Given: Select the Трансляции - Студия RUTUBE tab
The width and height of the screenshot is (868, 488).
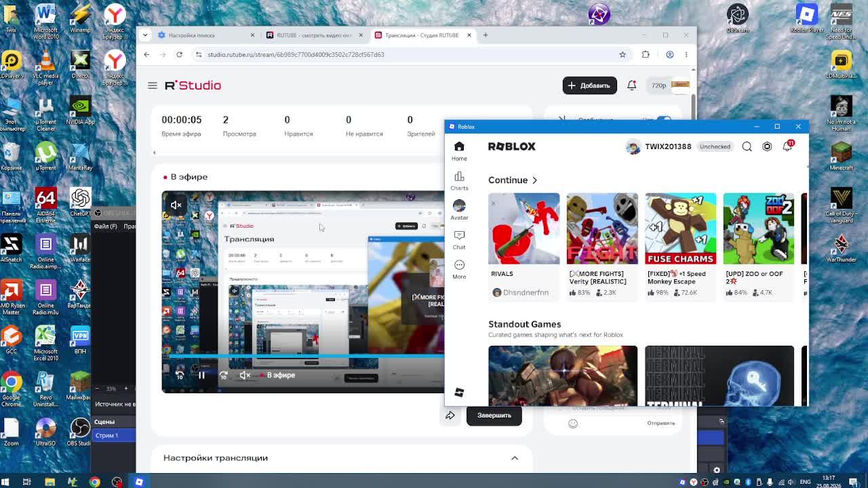Looking at the screenshot, I should pos(423,35).
